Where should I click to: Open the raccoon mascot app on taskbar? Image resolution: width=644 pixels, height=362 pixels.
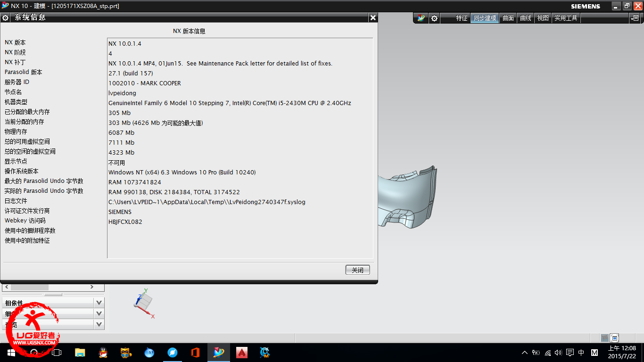pyautogui.click(x=126, y=353)
